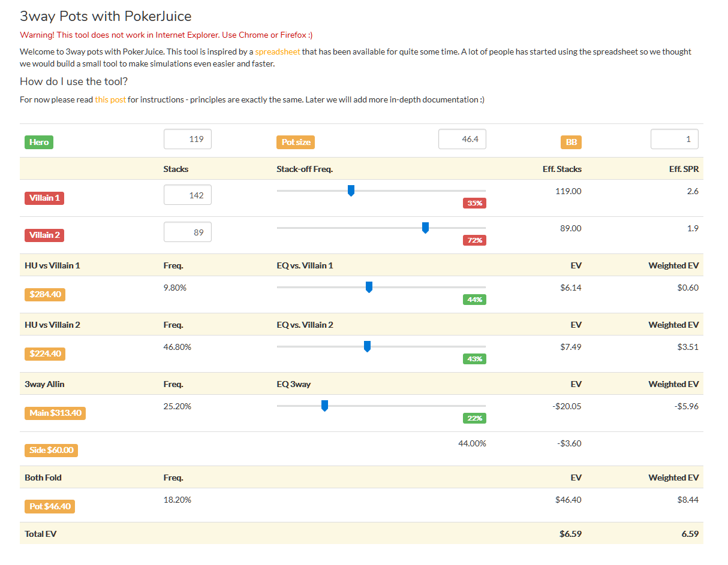The width and height of the screenshot is (728, 565).
Task: Click the $284.40 pot badge
Action: point(45,294)
